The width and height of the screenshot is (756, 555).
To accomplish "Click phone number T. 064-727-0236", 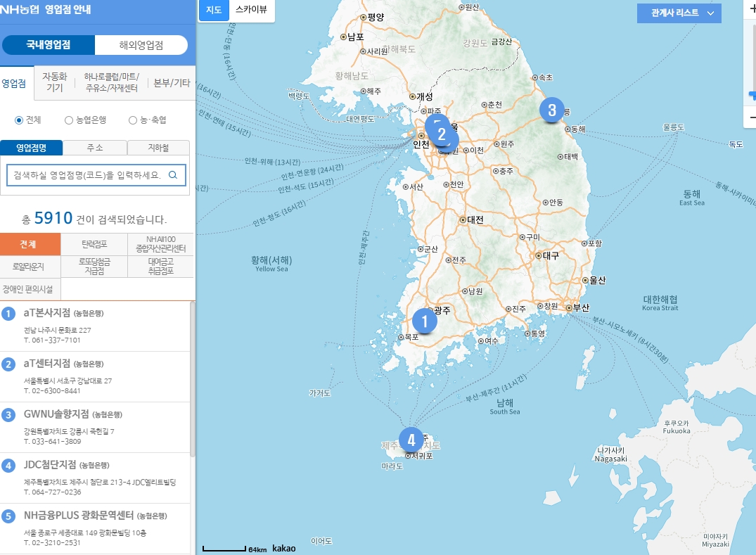I will tap(52, 492).
